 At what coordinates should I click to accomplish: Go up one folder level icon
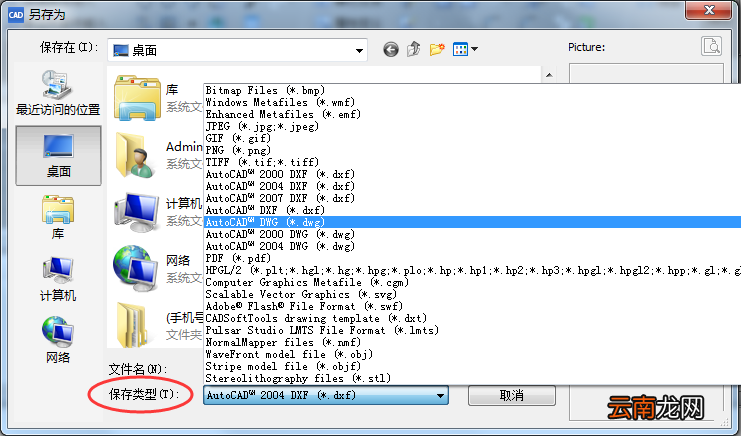point(414,49)
